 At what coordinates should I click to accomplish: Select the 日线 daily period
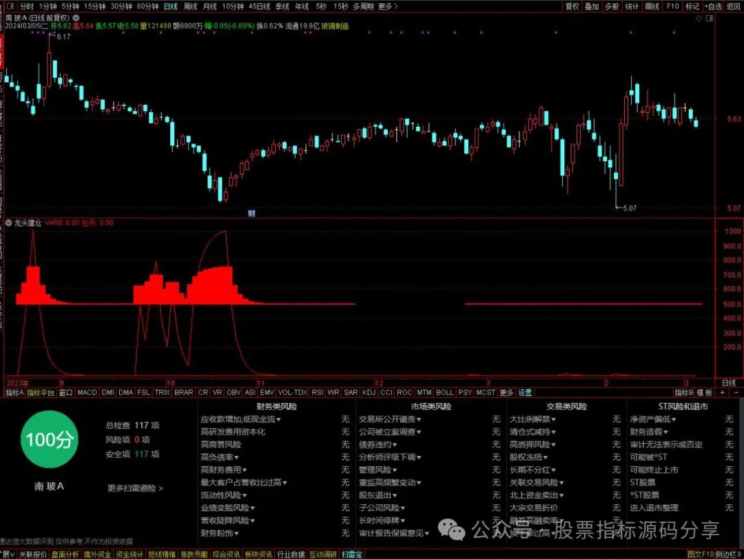pos(170,6)
